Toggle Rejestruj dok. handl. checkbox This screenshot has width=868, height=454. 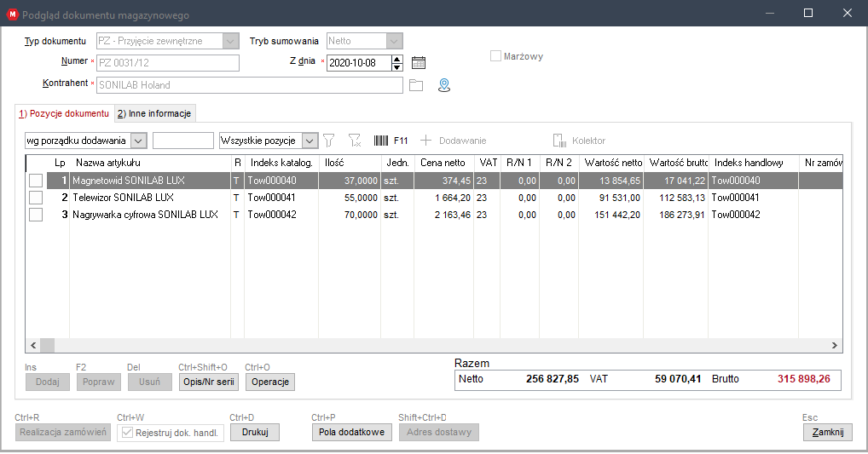click(x=127, y=433)
